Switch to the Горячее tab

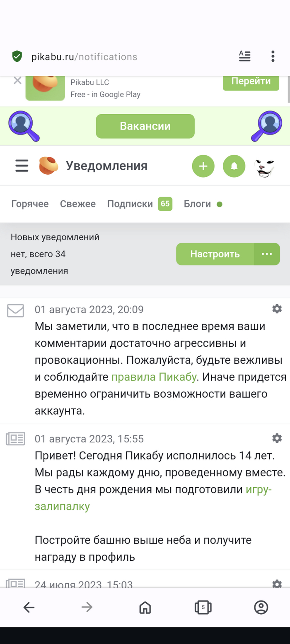click(x=30, y=204)
